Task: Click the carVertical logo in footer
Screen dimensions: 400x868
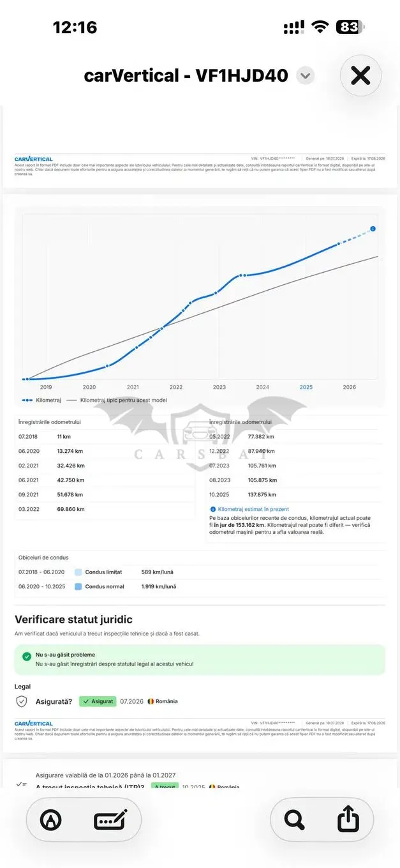Action: (x=33, y=724)
